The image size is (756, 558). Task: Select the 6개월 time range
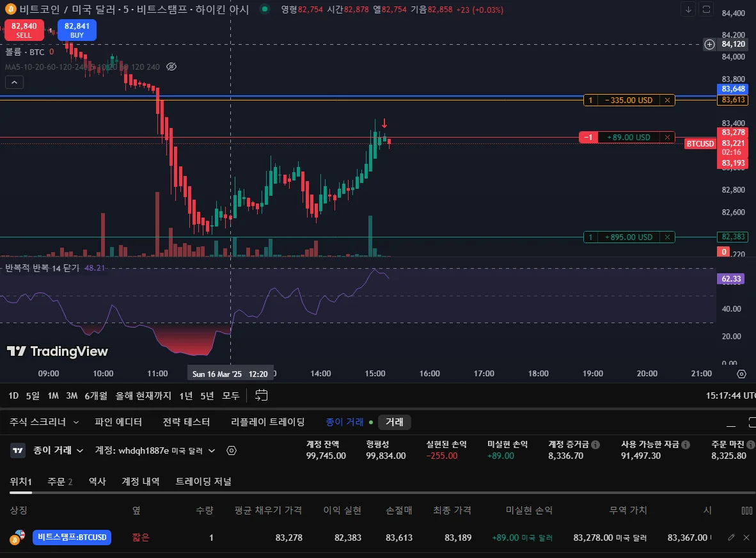click(96, 396)
